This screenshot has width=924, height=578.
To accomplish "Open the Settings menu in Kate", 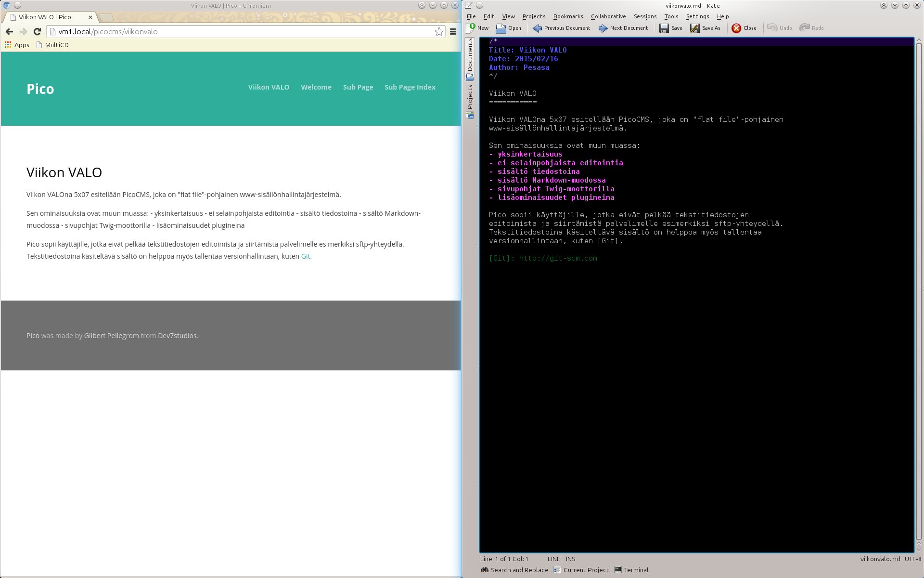I will [697, 16].
